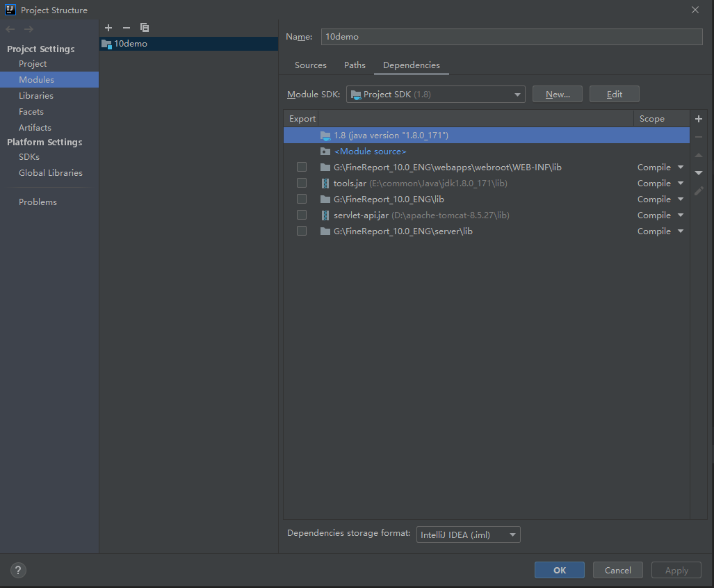This screenshot has width=714, height=588.
Task: Click the FineReport_10.0_ENG\lib folder icon
Action: click(325, 199)
